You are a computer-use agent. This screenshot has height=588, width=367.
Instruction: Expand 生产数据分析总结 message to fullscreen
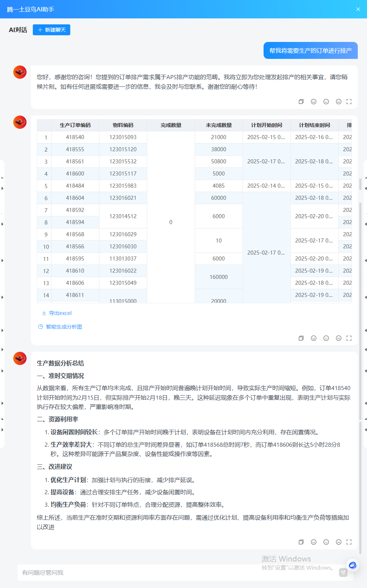(349, 542)
